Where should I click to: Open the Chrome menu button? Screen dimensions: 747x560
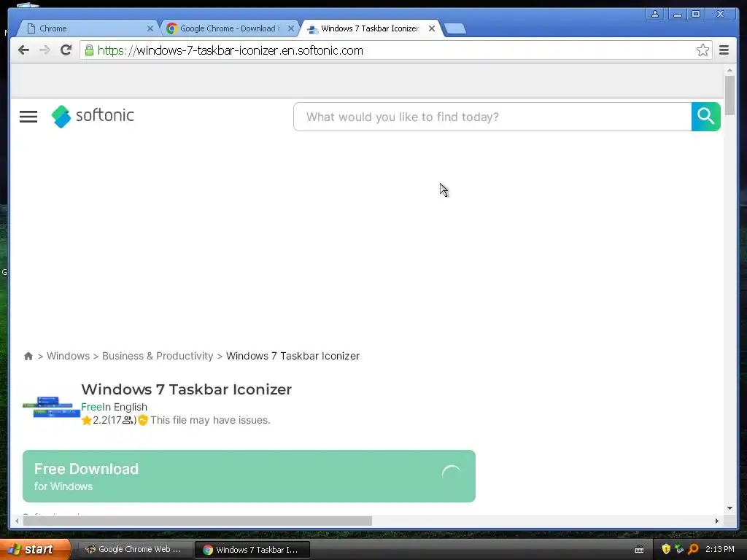tap(724, 50)
